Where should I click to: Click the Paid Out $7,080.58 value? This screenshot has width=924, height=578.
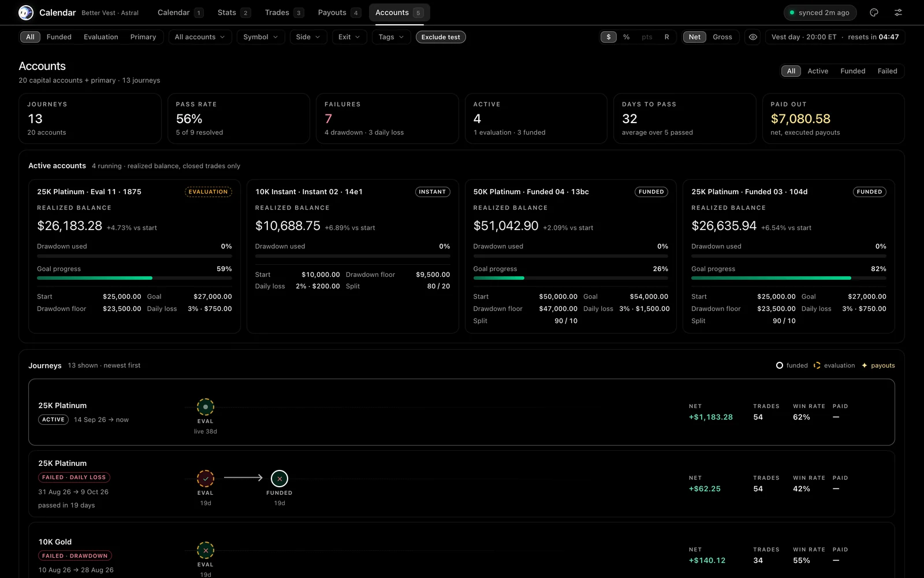point(800,119)
